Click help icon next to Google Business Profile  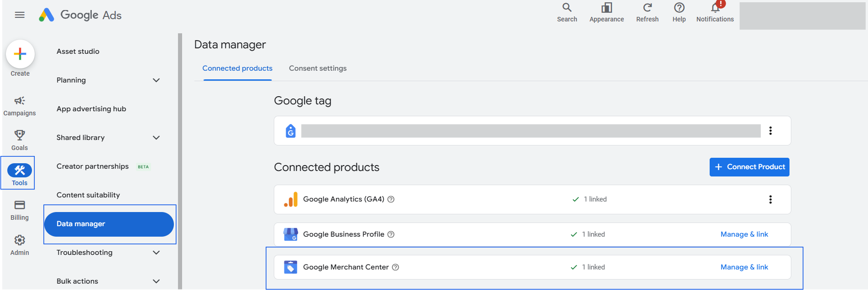pyautogui.click(x=391, y=234)
